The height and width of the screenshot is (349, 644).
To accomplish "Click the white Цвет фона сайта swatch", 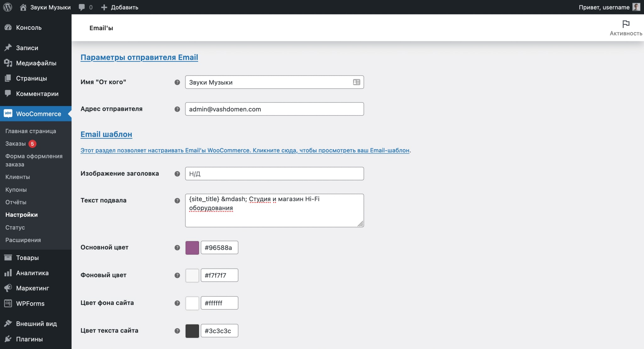I will tap(192, 303).
